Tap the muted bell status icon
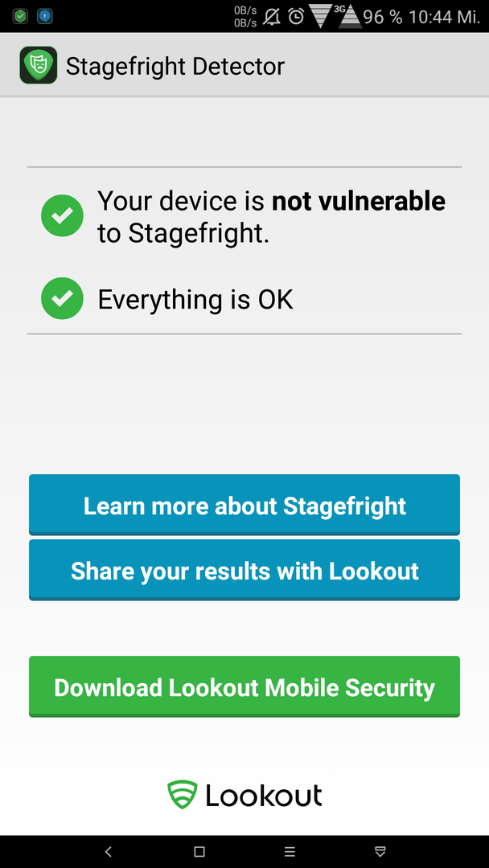Image resolution: width=489 pixels, height=868 pixels. [271, 17]
